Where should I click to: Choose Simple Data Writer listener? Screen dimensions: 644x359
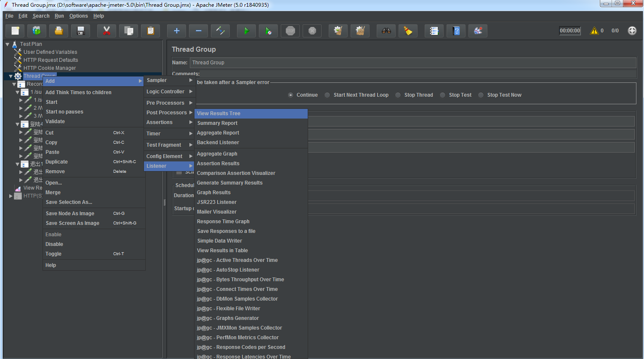(x=251, y=241)
